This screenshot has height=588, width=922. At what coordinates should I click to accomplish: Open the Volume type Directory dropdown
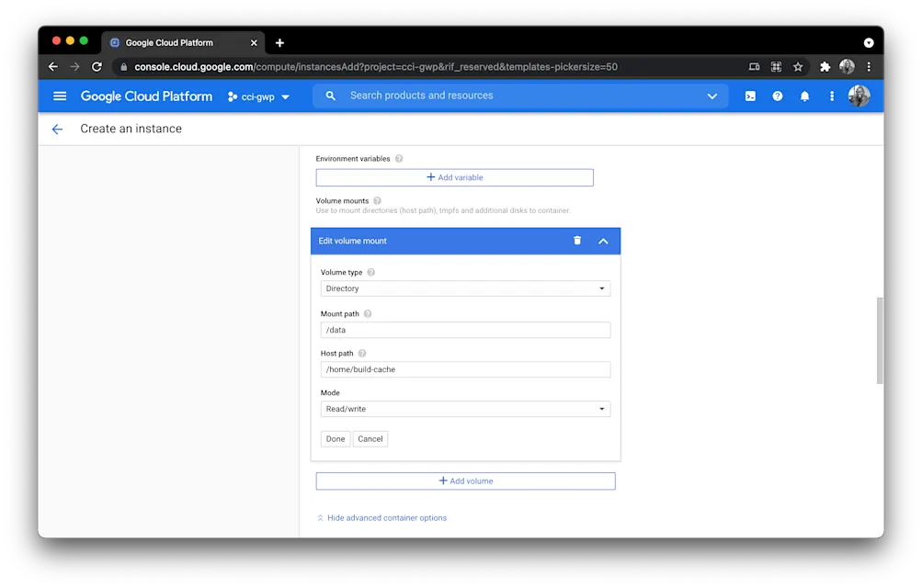tap(464, 288)
